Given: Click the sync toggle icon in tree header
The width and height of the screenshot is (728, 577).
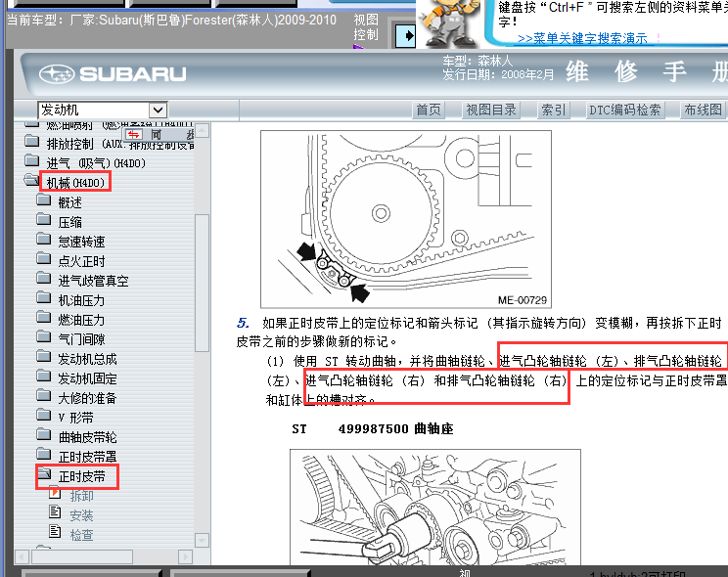Looking at the screenshot, I should click(x=134, y=135).
